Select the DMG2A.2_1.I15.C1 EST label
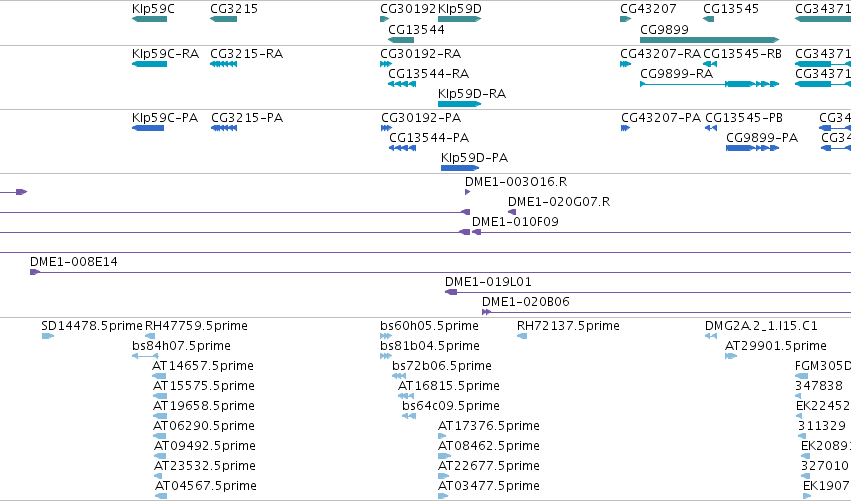This screenshot has width=851, height=501. [761, 326]
